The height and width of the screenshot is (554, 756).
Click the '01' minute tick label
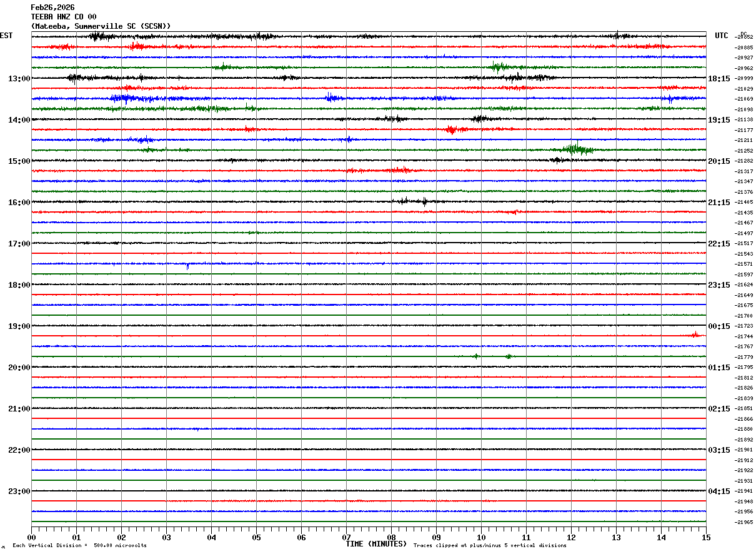[x=76, y=537]
